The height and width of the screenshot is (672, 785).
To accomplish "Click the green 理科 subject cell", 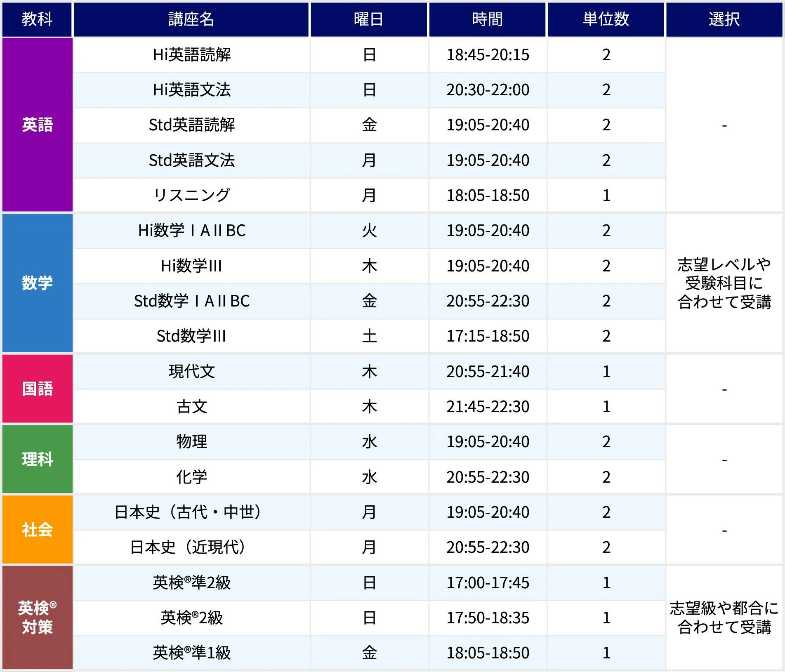I will (37, 459).
